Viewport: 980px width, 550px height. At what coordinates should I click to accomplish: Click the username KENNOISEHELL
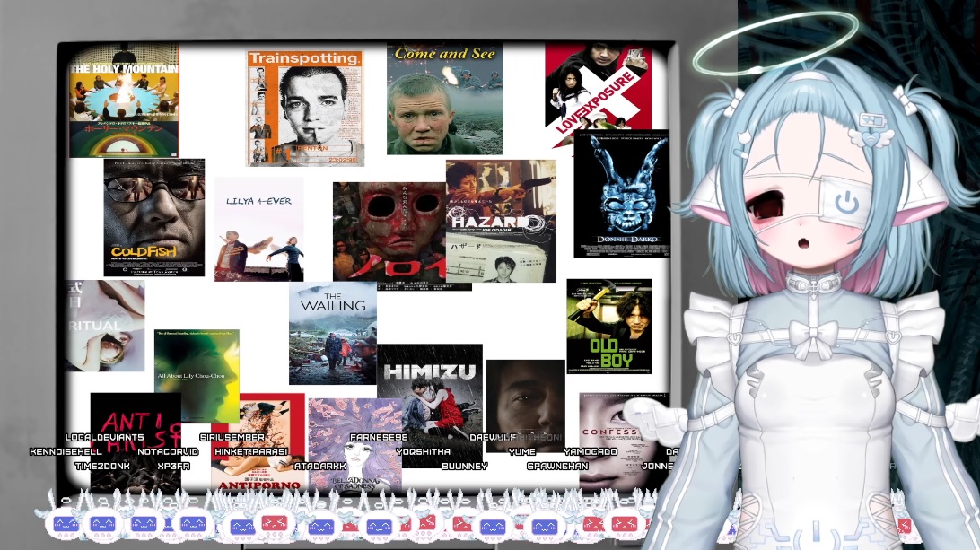66,452
